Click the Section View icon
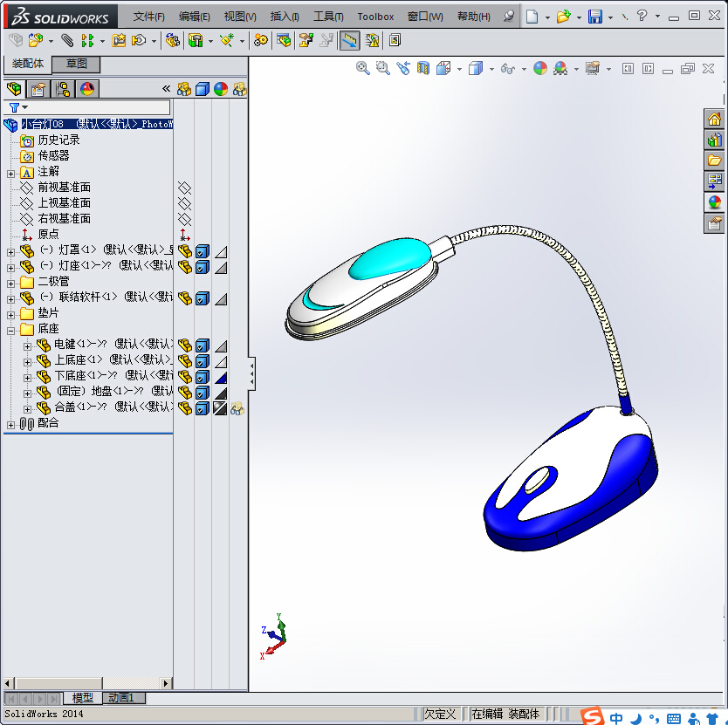This screenshot has width=728, height=725. click(x=423, y=69)
